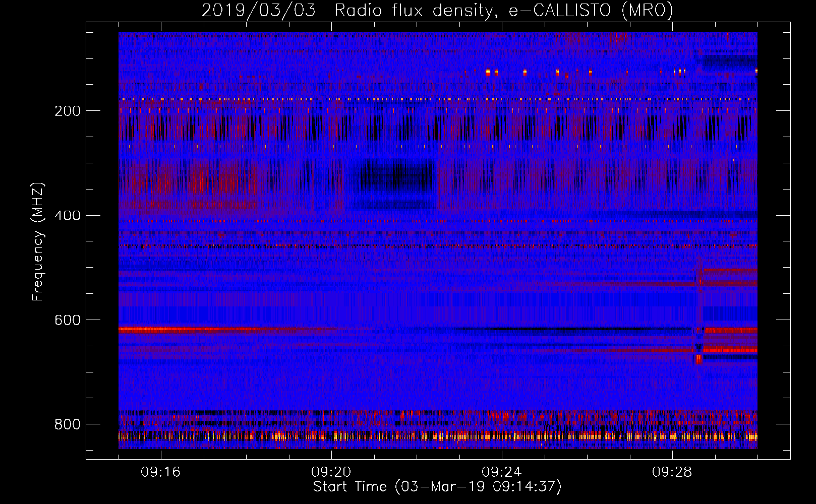Click the "Start Time (03-Mar-19 09:14:37)" x-axis label

[437, 487]
